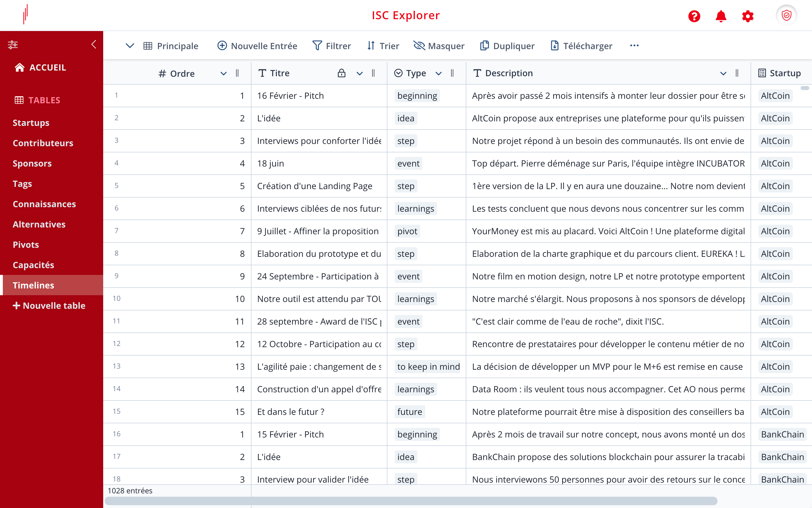
Task: Open the Ordre column dropdown arrow
Action: [224, 74]
